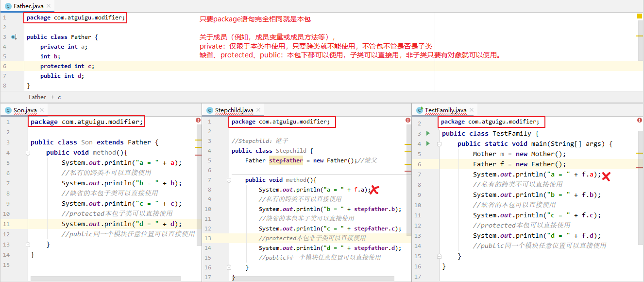
Task: Click the red error indicator in TestFamily.java pane
Action: (x=640, y=120)
